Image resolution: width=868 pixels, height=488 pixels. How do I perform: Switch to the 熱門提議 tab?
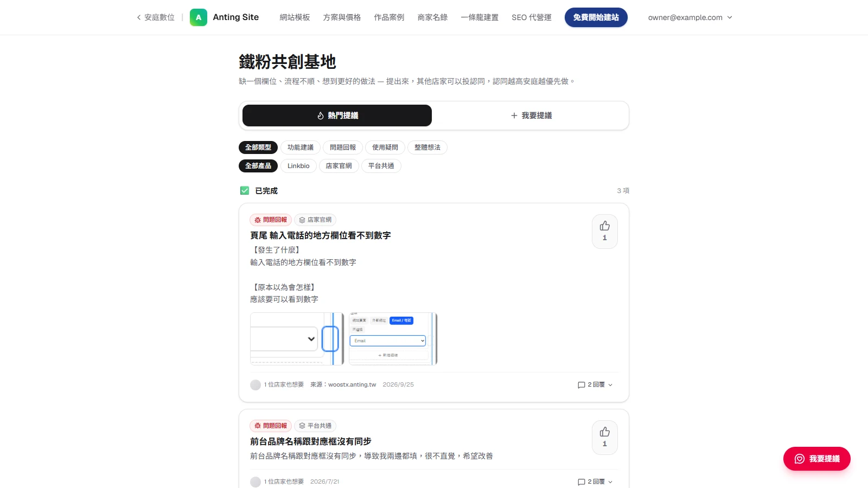[x=337, y=115]
